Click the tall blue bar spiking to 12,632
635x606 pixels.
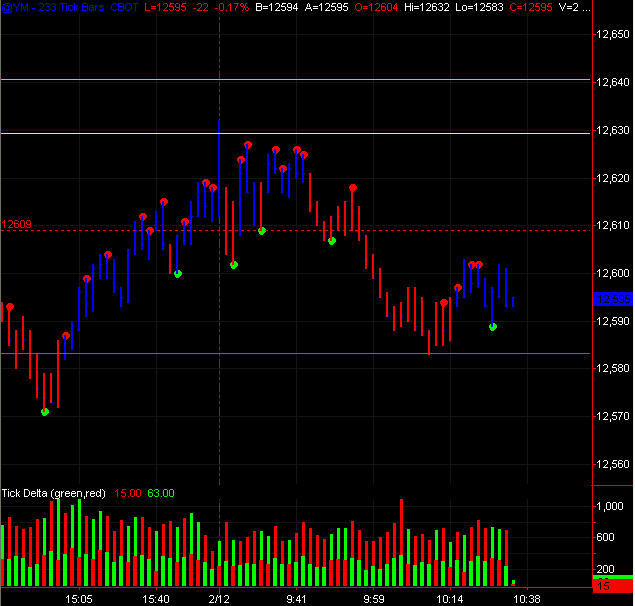pyautogui.click(x=219, y=168)
